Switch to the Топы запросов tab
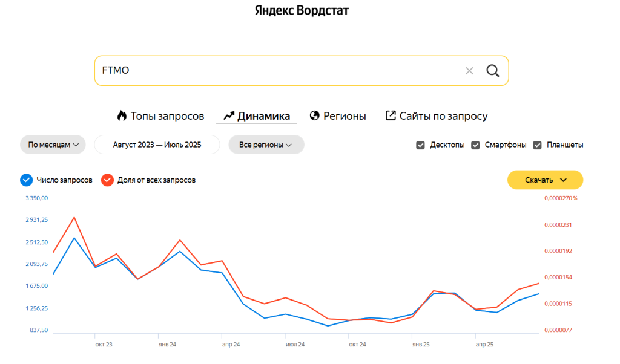Image resolution: width=620 pixels, height=364 pixels. (x=167, y=116)
